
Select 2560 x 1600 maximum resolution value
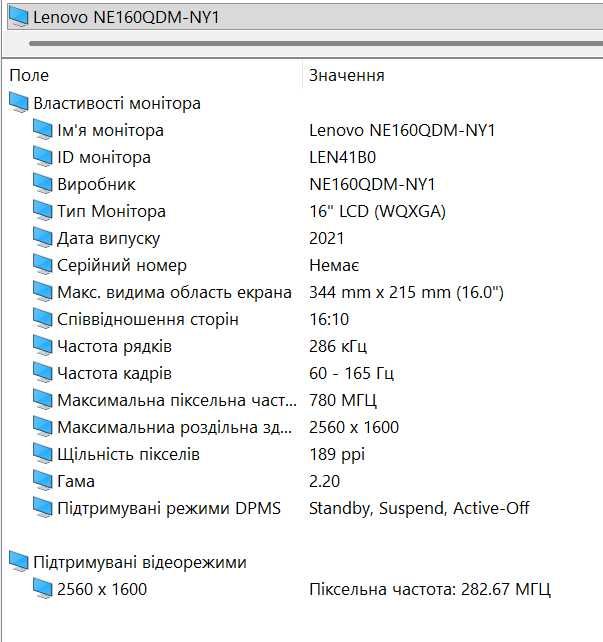pos(354,427)
